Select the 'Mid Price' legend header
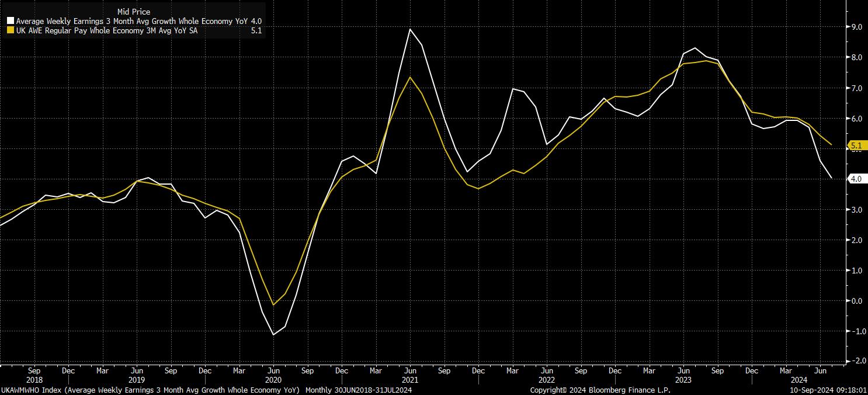The image size is (868, 395). [x=134, y=12]
